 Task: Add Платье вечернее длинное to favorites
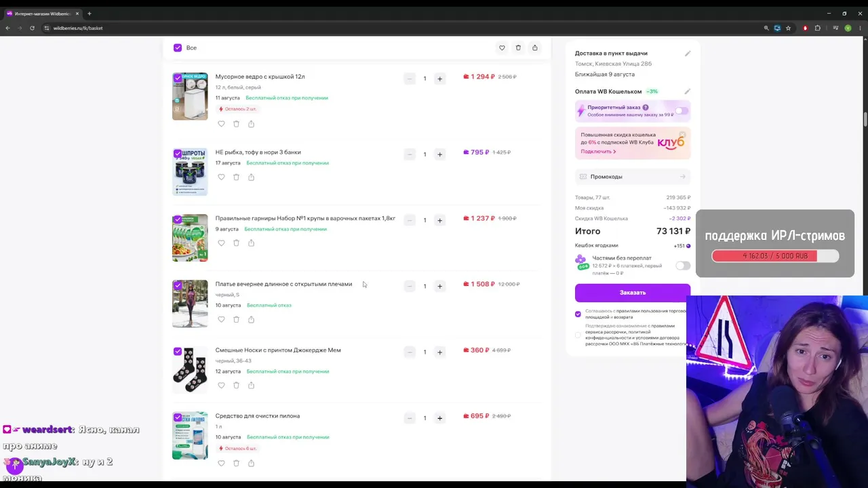[x=221, y=319]
